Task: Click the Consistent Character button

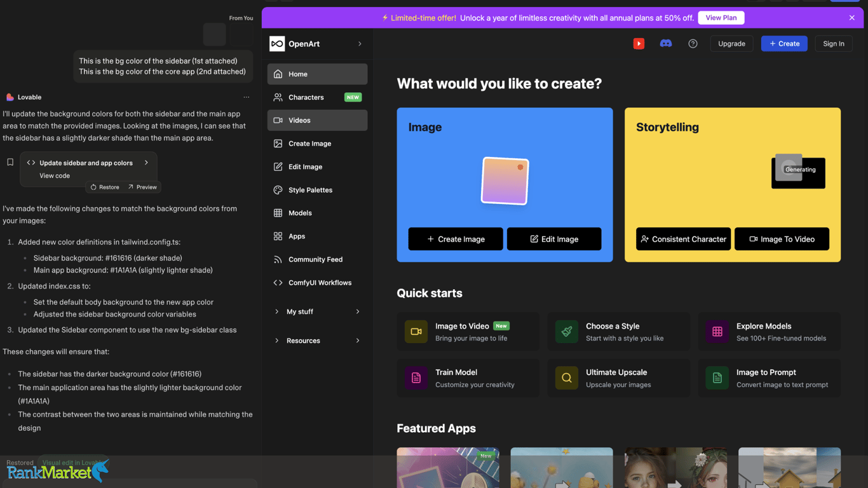Action: (683, 239)
